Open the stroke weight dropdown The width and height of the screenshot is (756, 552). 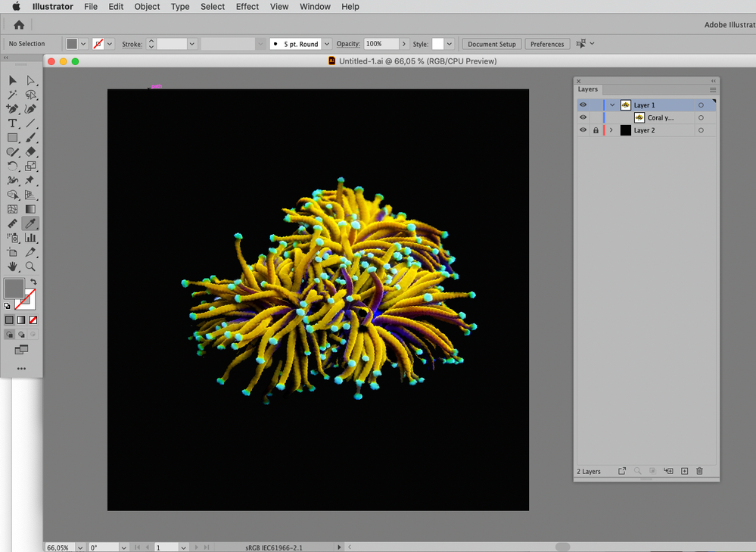[x=192, y=44]
